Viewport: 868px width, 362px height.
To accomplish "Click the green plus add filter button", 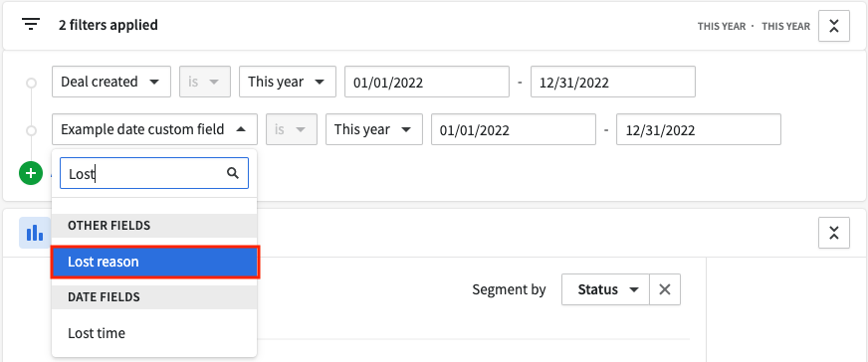I will tap(31, 173).
